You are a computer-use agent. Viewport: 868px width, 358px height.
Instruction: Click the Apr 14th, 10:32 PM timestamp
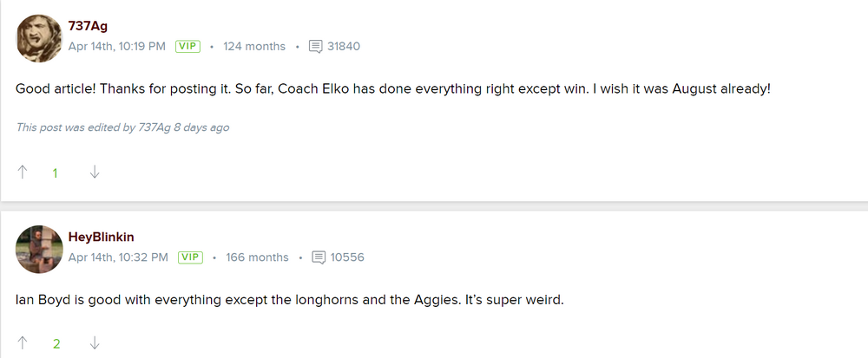coord(118,257)
